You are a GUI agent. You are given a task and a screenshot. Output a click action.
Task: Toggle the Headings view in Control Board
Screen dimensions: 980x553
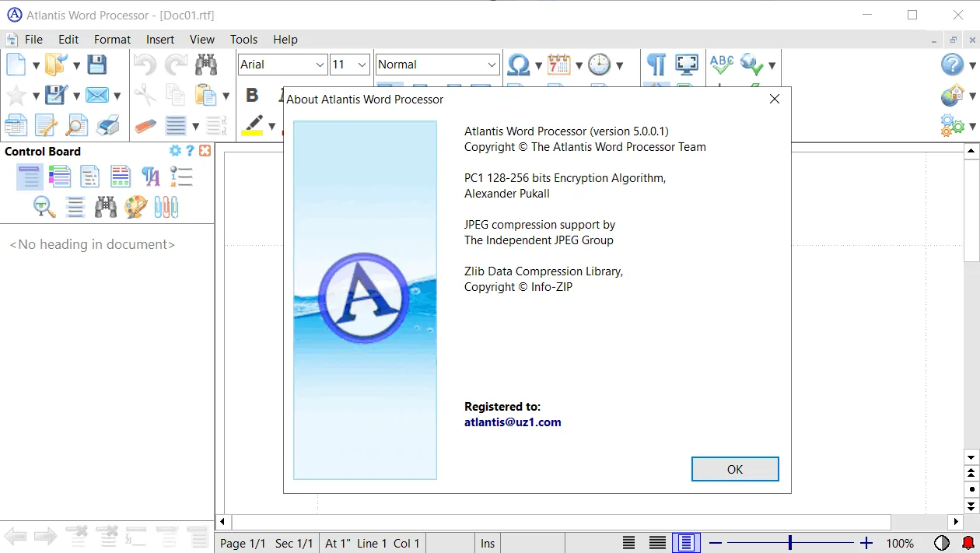click(30, 177)
